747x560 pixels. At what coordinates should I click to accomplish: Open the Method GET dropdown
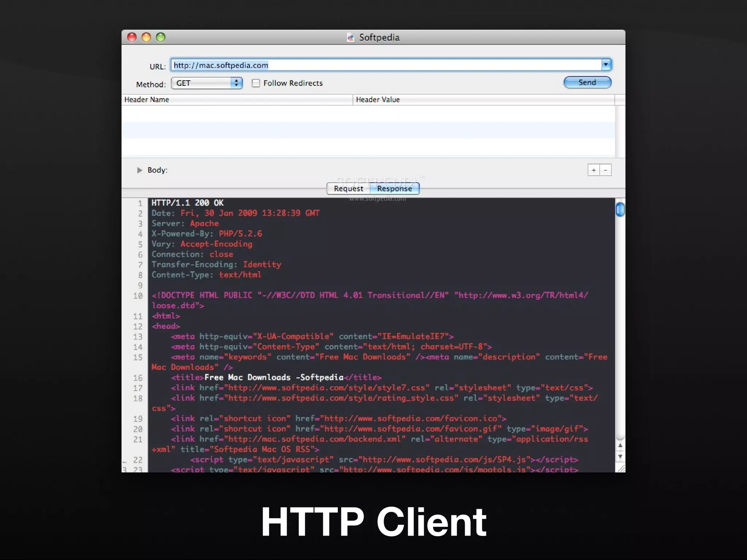(207, 83)
